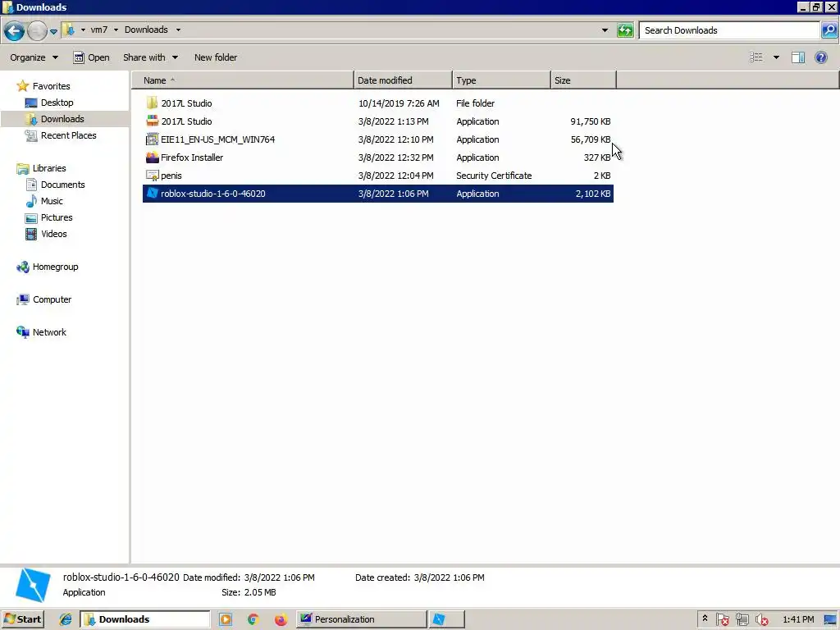Click vm7 in the address bar

point(98,30)
